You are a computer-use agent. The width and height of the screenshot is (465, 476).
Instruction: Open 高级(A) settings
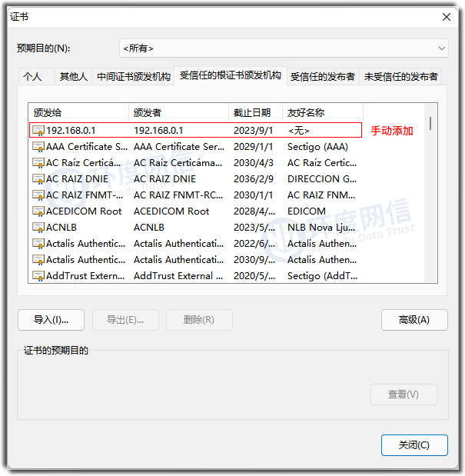pyautogui.click(x=414, y=320)
